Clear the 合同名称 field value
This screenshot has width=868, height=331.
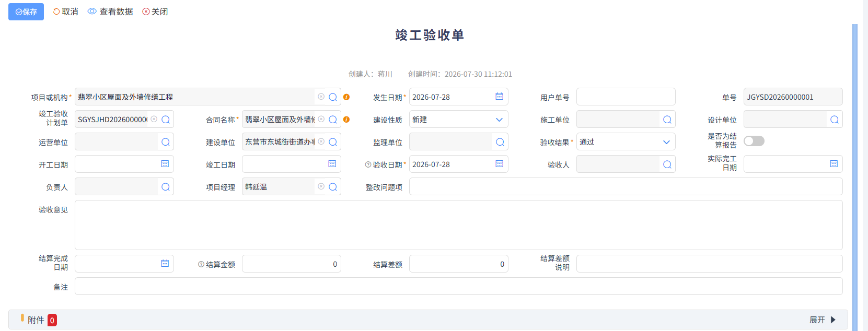[x=321, y=119]
